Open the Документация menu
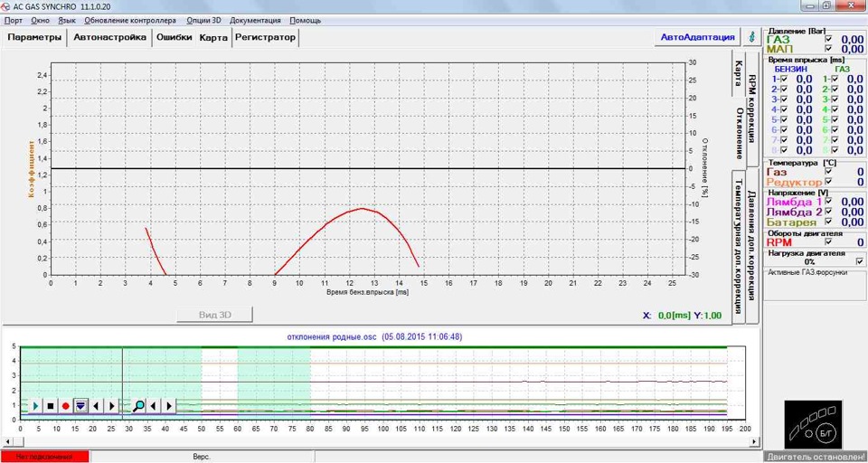 pos(255,21)
